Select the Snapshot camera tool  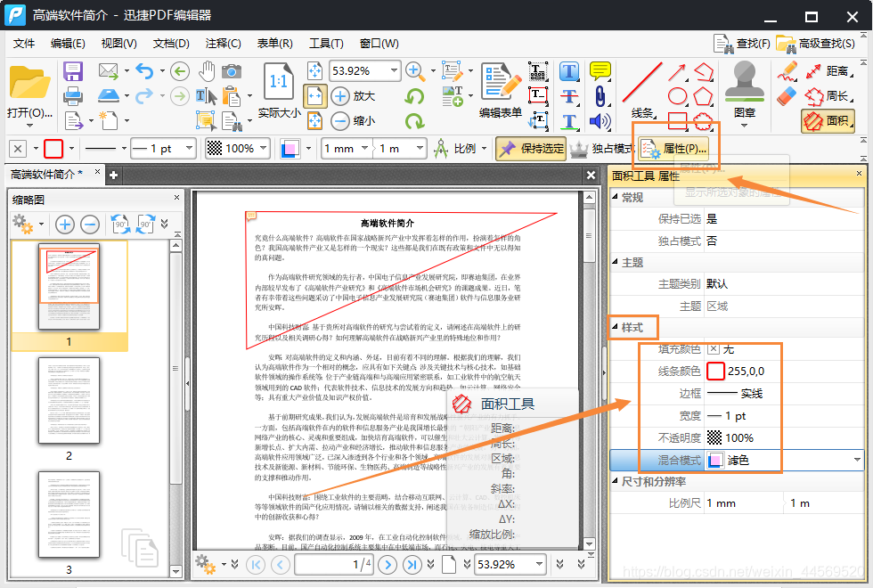[x=232, y=71]
